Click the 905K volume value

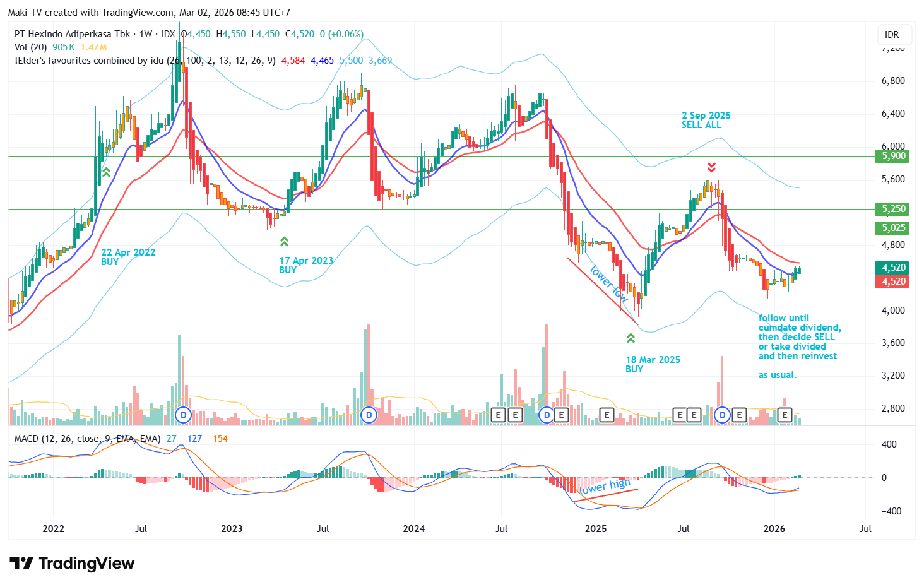pos(64,47)
